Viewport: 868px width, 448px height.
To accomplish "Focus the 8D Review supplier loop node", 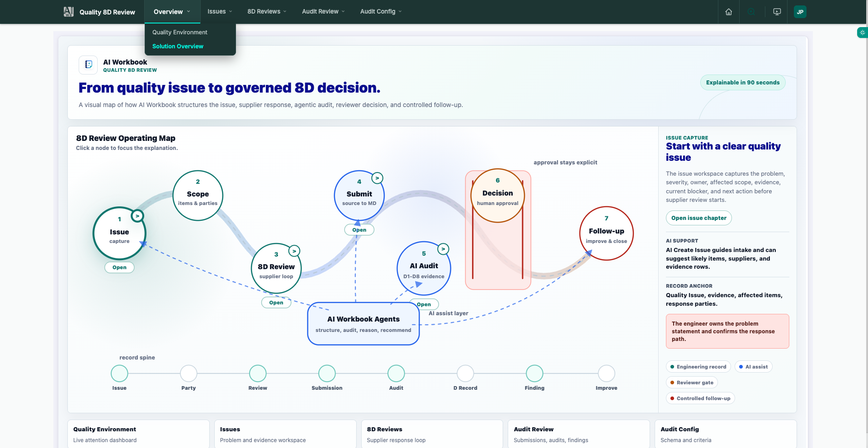I will click(x=276, y=268).
